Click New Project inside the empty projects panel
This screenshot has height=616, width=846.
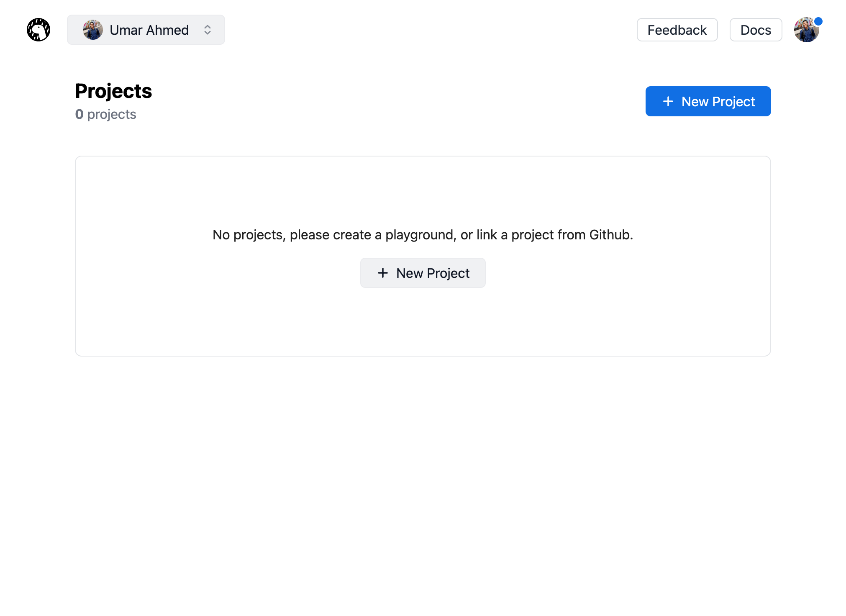coord(423,273)
